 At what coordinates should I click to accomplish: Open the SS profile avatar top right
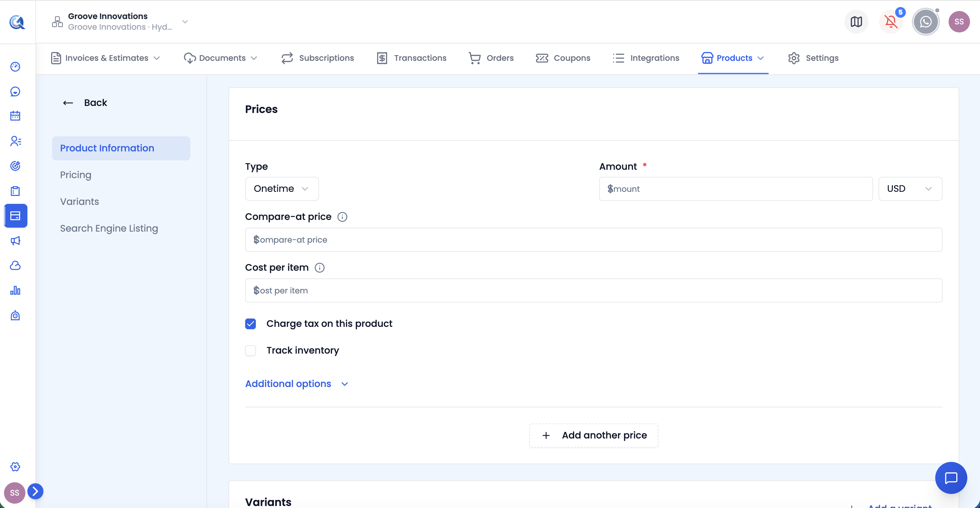pos(959,22)
